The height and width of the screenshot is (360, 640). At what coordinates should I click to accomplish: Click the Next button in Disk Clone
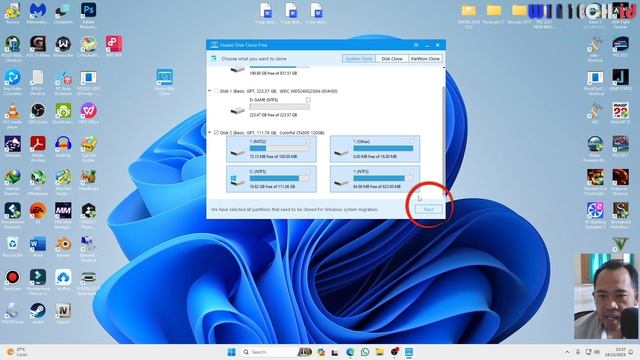(428, 209)
